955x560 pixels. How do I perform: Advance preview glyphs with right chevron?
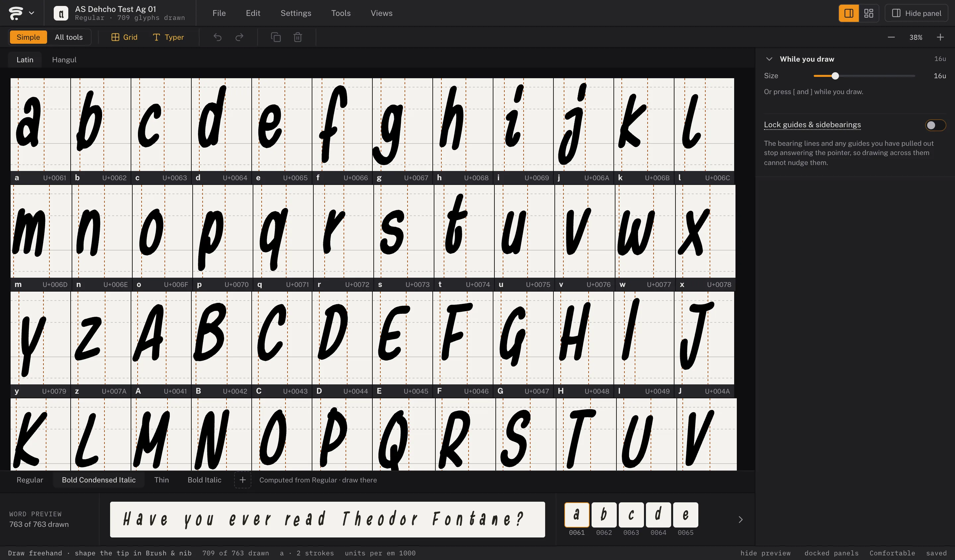pyautogui.click(x=740, y=520)
